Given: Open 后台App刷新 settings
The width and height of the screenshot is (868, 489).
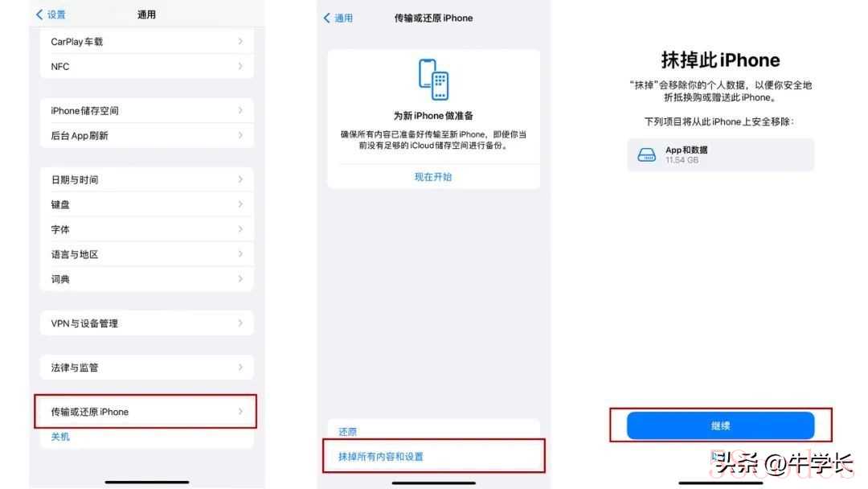Looking at the screenshot, I should (x=147, y=136).
